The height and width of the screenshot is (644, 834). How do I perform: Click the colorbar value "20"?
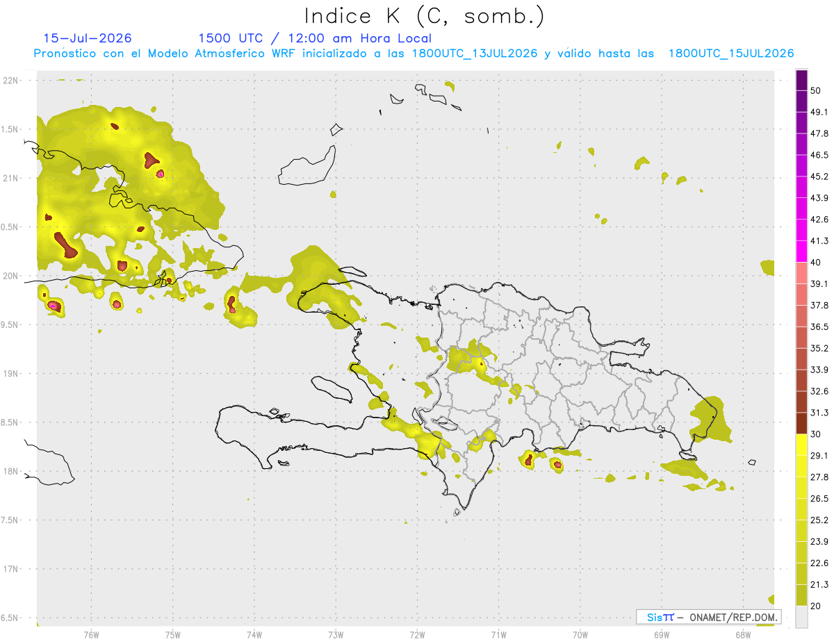click(817, 606)
